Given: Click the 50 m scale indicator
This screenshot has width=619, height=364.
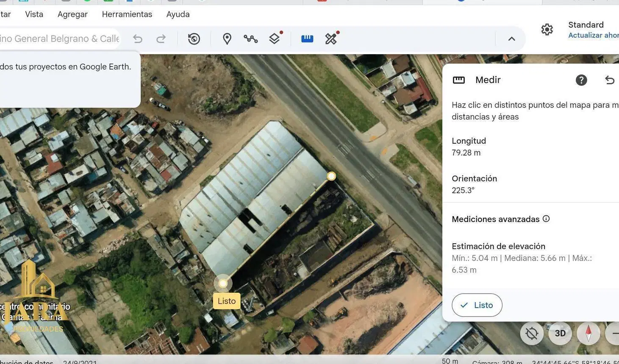Looking at the screenshot, I should point(450,361).
